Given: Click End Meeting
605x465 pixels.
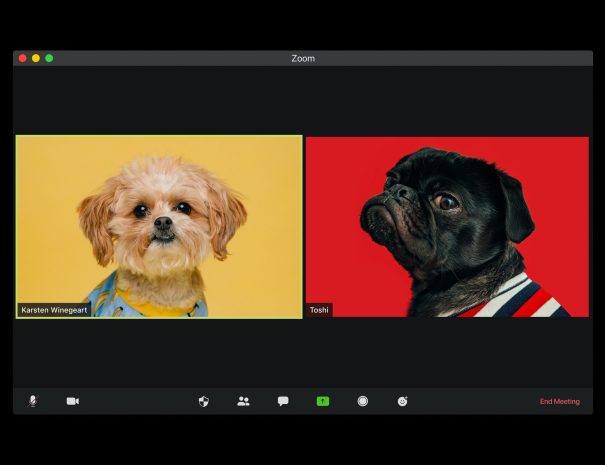Looking at the screenshot, I should [559, 401].
